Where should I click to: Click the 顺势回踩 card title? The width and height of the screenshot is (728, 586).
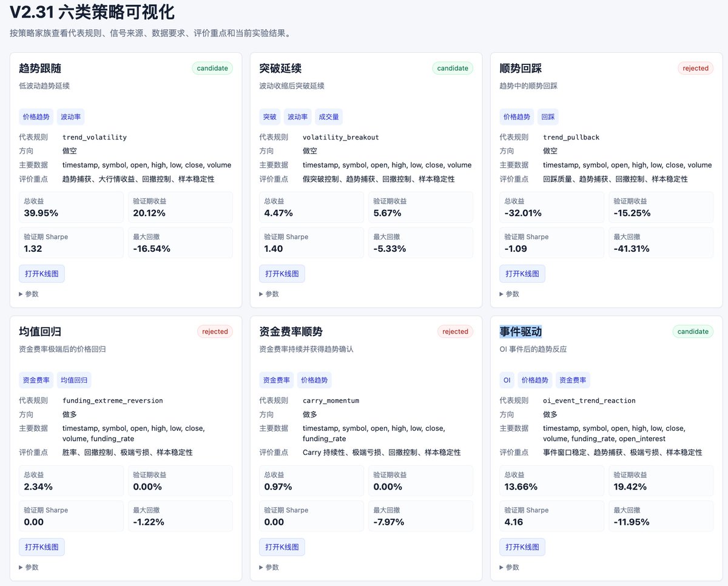click(521, 68)
